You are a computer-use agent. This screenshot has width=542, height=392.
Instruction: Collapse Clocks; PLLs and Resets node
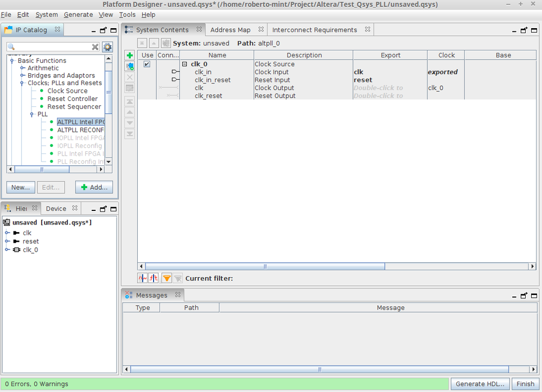(x=22, y=83)
